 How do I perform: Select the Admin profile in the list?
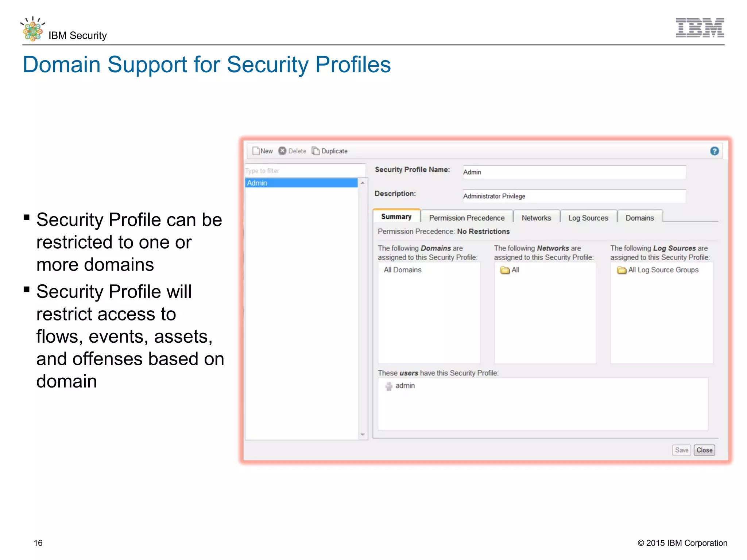point(301,183)
